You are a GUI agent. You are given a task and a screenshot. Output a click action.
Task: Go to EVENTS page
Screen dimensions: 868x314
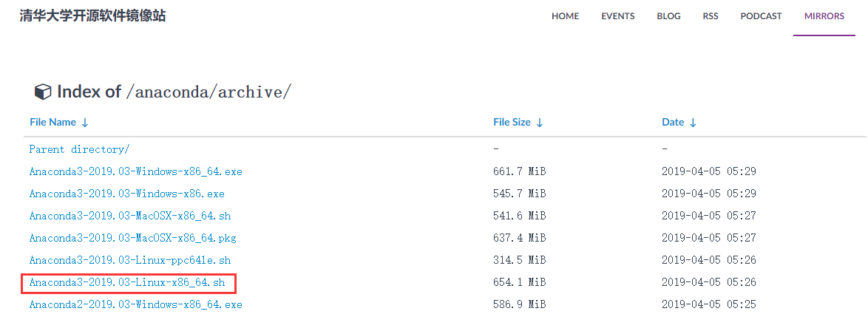click(x=618, y=16)
